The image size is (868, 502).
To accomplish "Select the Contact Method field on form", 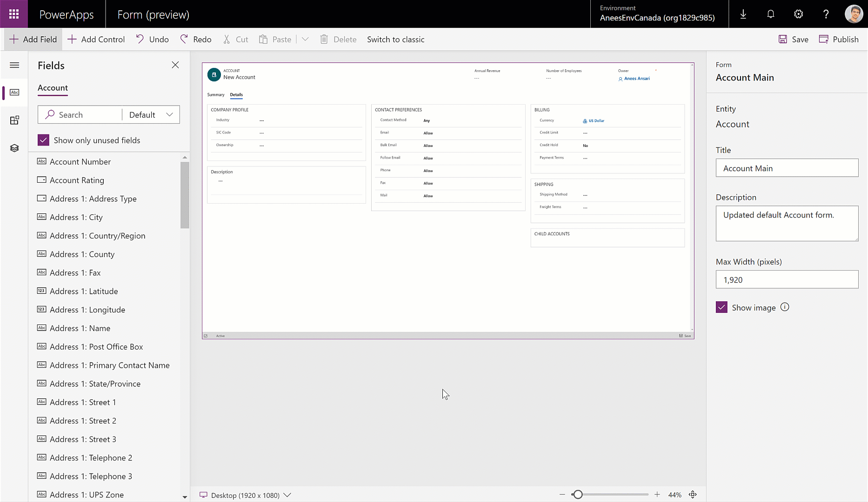I will [x=448, y=120].
